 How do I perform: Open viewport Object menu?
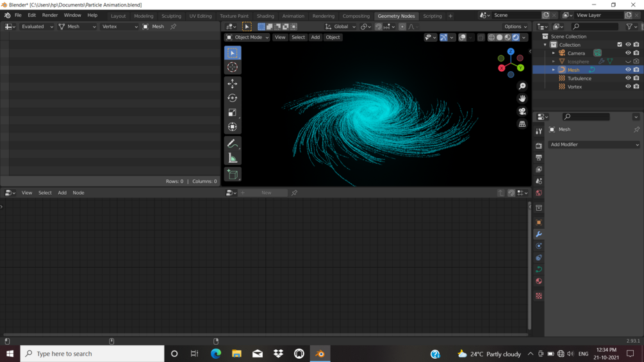coord(333,37)
